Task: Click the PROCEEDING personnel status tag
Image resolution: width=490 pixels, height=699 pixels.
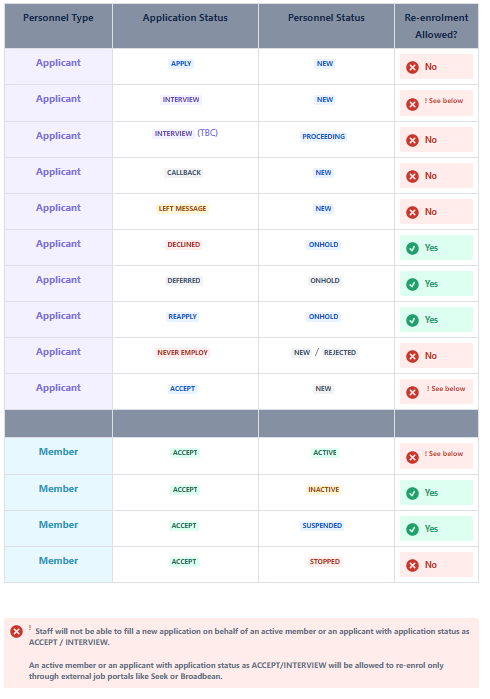Action: pyautogui.click(x=324, y=136)
